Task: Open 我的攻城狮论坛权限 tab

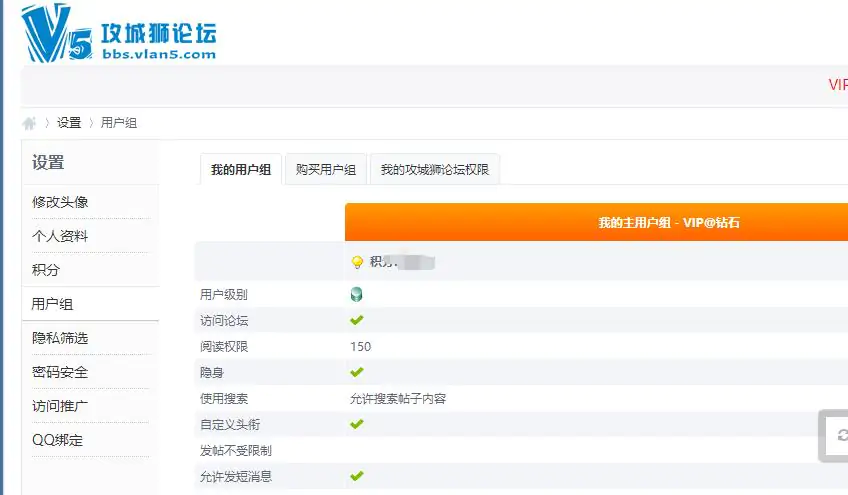Action: pos(434,169)
